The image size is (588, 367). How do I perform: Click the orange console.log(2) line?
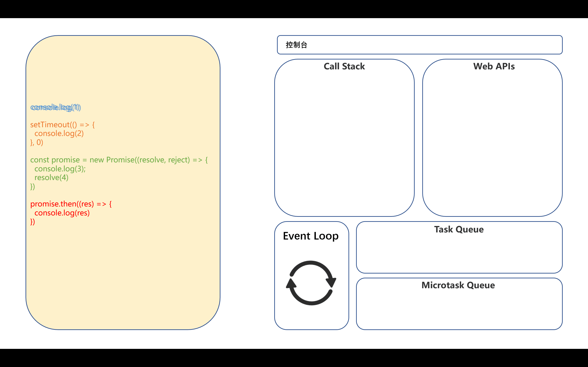click(x=59, y=133)
